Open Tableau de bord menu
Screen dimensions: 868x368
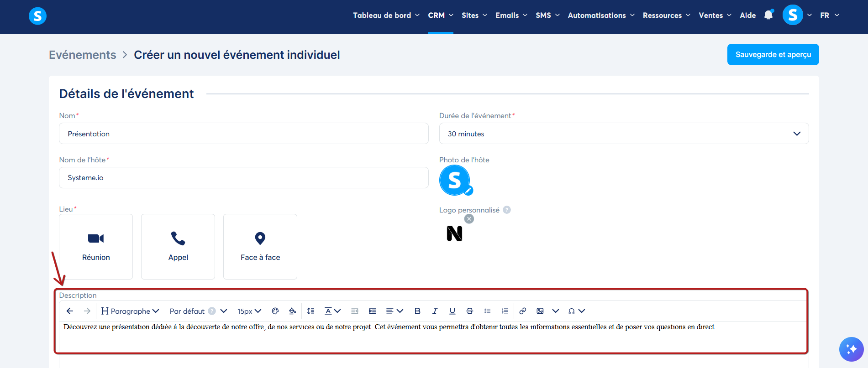click(386, 15)
